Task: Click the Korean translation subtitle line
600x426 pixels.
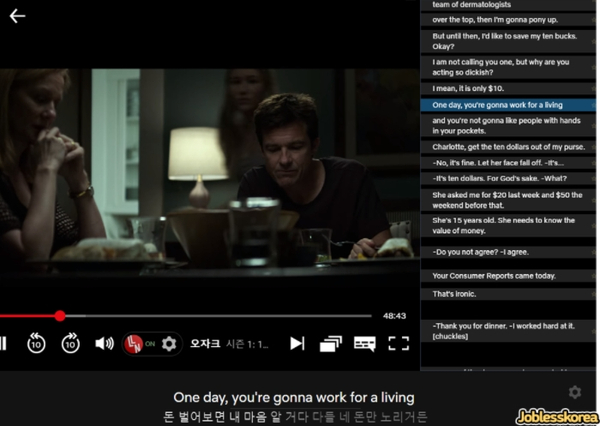Action: point(295,417)
